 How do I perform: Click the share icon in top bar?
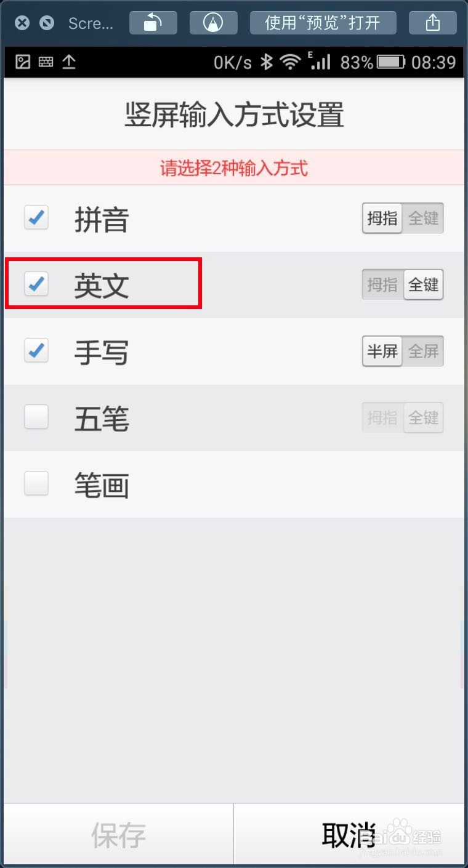coord(433,23)
